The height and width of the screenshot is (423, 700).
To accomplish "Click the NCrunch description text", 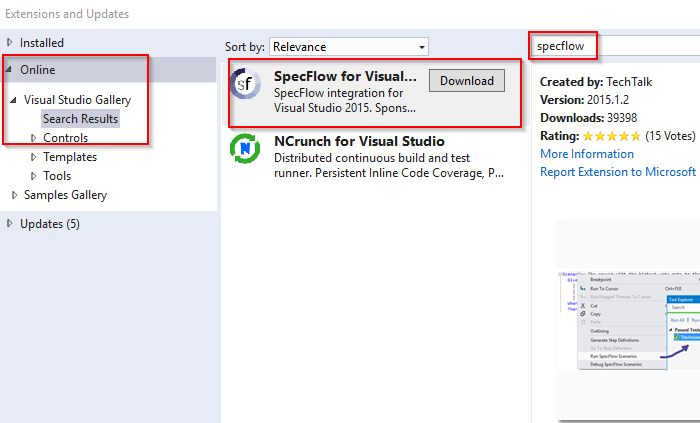I will [x=389, y=166].
